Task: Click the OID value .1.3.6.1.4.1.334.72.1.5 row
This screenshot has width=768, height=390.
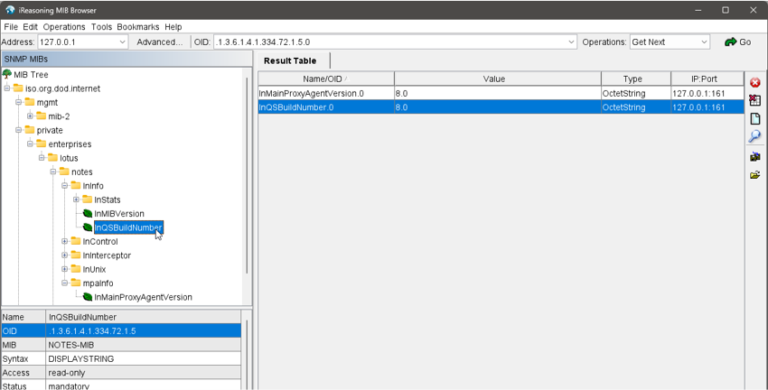Action: click(x=121, y=331)
